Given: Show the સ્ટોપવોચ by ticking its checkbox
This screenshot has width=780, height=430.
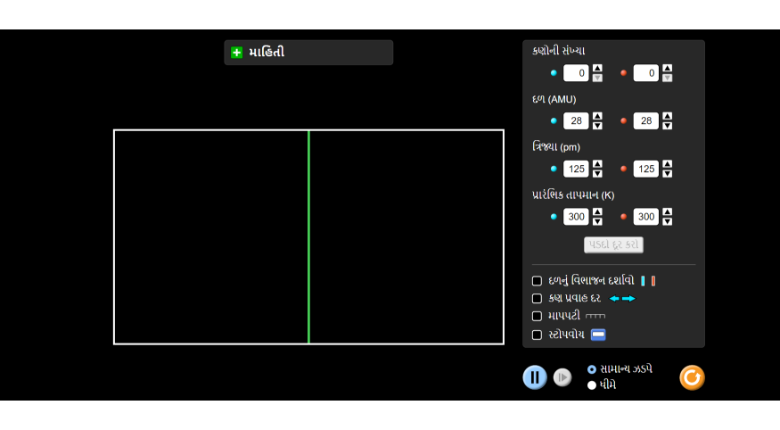Looking at the screenshot, I should click(x=537, y=335).
